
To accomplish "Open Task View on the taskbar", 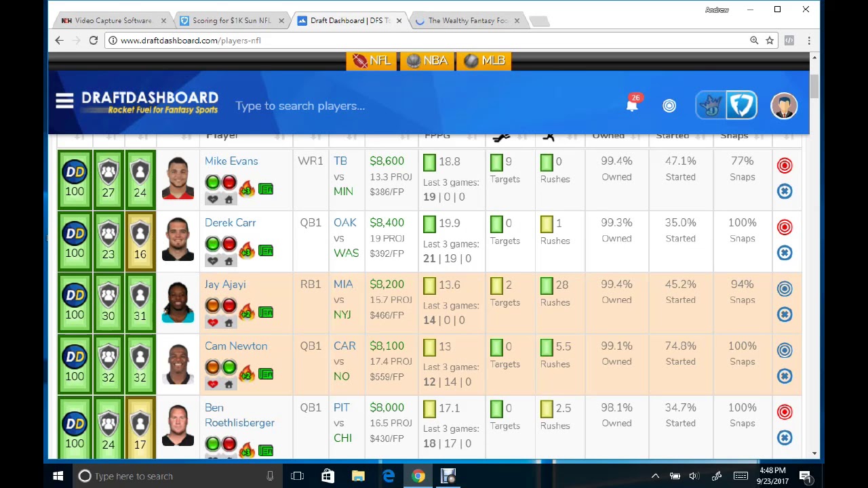I will pyautogui.click(x=297, y=476).
